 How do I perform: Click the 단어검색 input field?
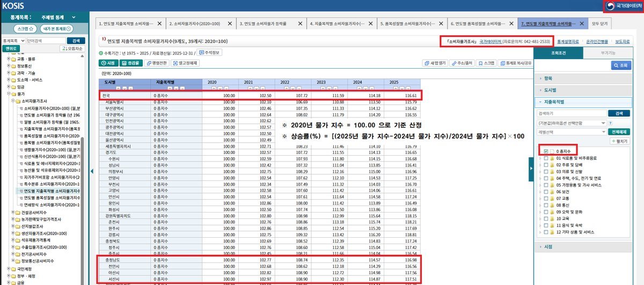45,41
